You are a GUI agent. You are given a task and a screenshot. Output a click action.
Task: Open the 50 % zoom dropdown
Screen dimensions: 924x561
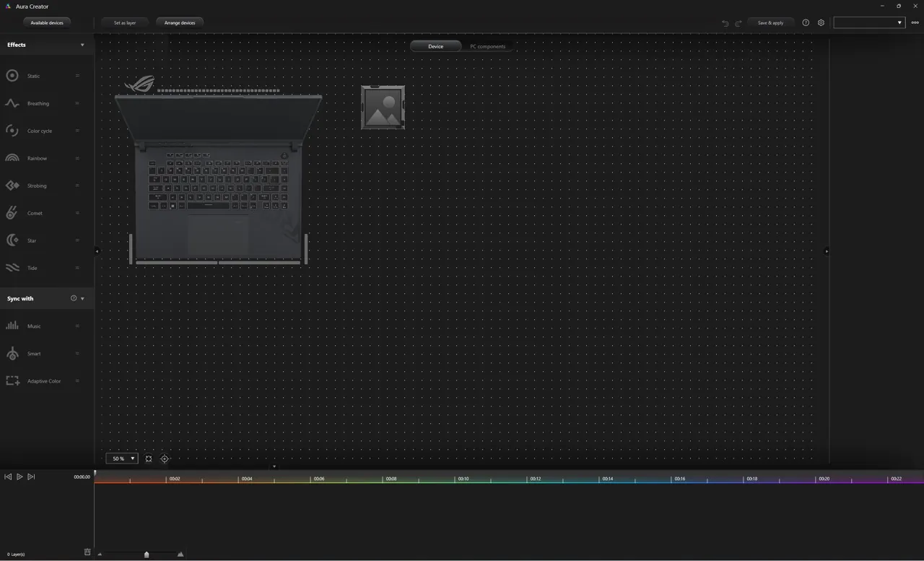[x=122, y=458]
